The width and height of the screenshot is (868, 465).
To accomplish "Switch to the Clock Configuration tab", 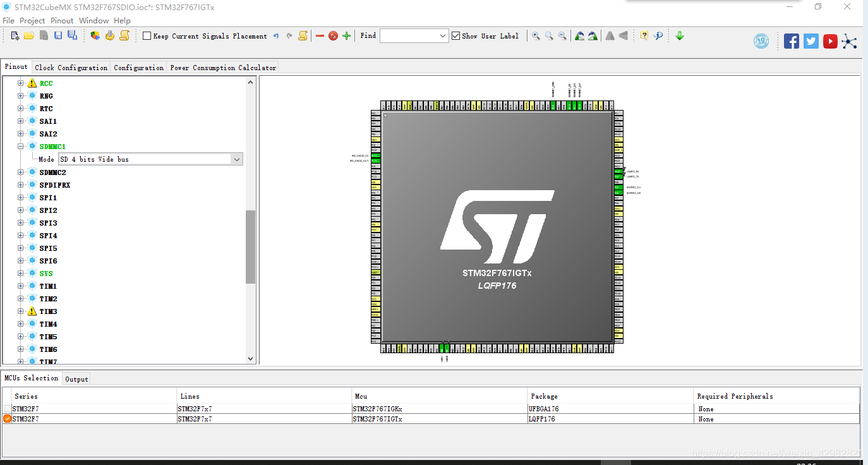I will pyautogui.click(x=71, y=68).
